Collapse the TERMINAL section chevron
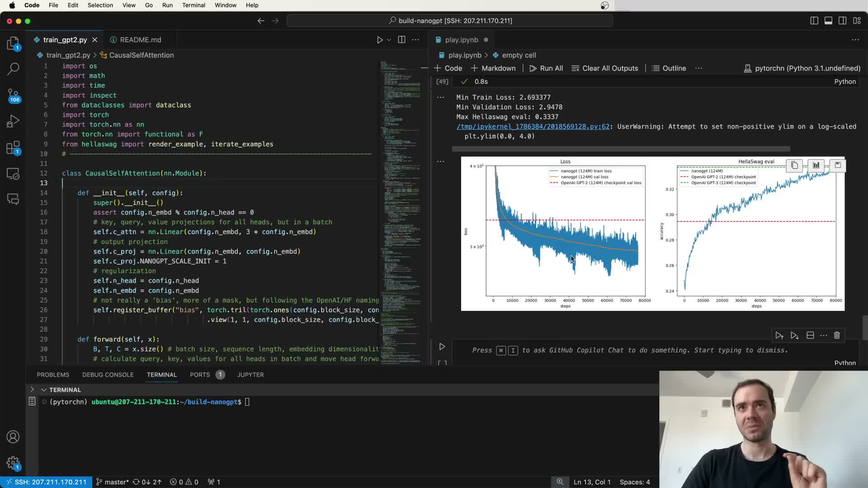868x488 pixels. click(x=44, y=389)
